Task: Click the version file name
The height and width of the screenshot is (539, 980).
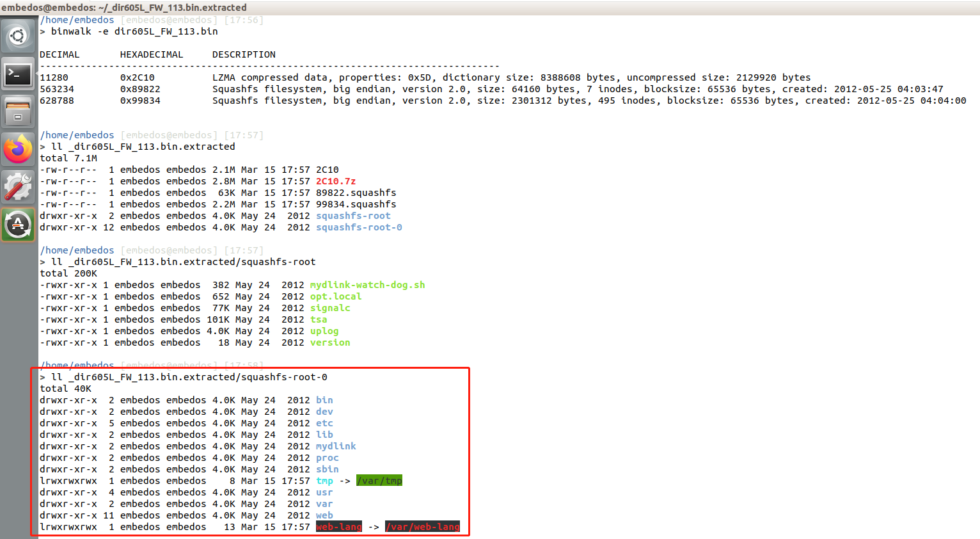Action: tap(330, 342)
